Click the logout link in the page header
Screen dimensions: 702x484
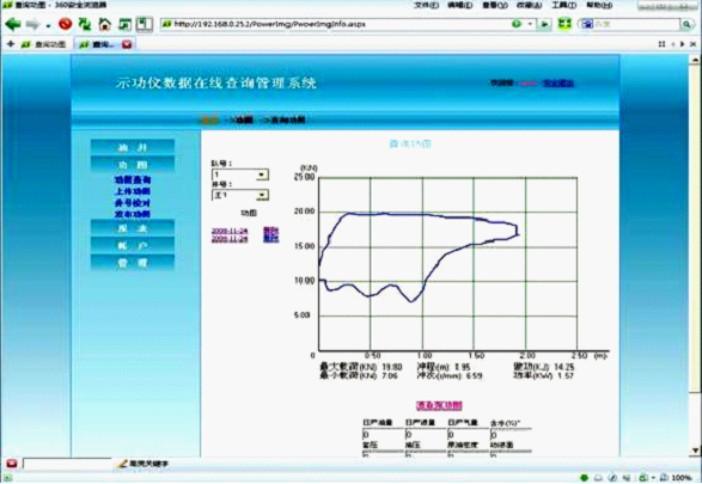point(558,83)
